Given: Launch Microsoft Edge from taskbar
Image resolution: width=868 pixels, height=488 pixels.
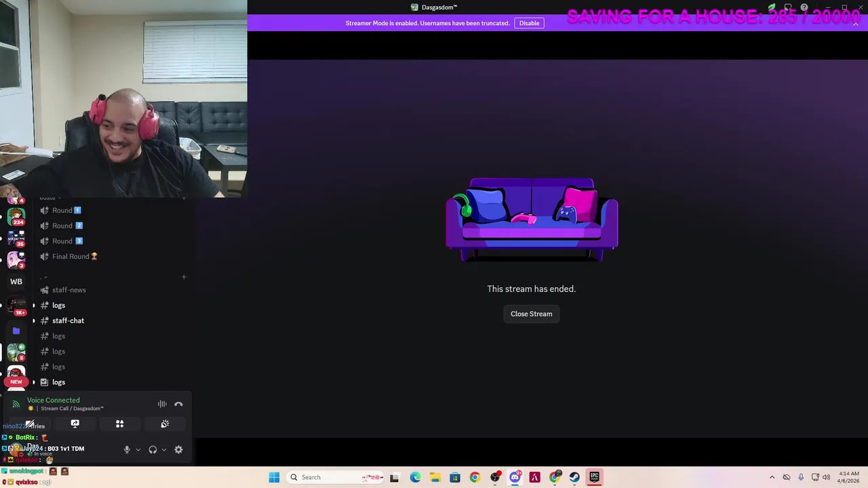Looking at the screenshot, I should (x=415, y=477).
